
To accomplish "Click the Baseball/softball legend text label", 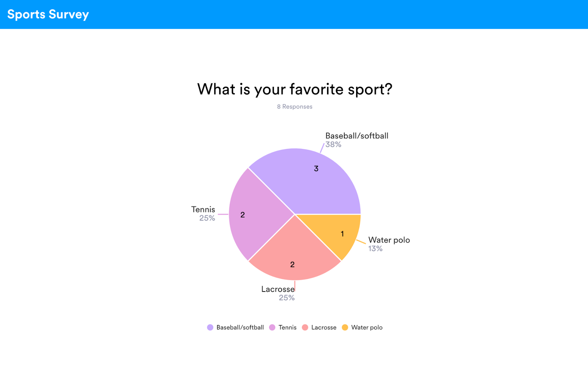I will (240, 328).
